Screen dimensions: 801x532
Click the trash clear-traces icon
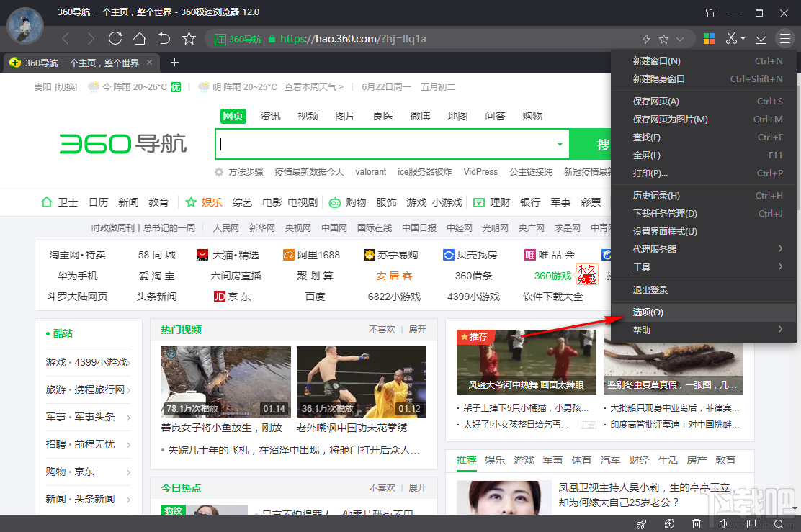696,523
